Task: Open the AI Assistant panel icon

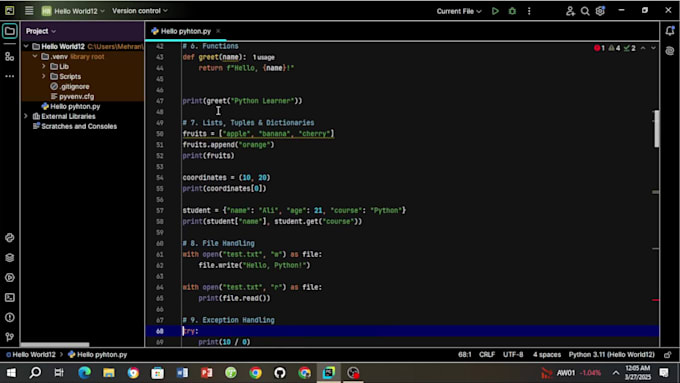Action: tap(670, 51)
